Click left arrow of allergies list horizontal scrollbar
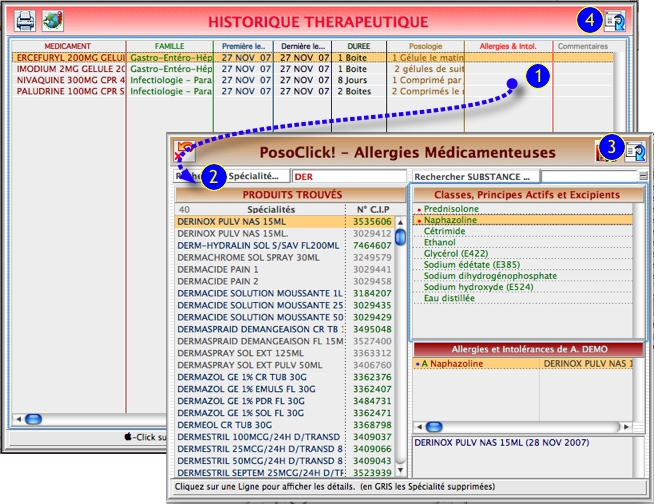 pos(419,427)
